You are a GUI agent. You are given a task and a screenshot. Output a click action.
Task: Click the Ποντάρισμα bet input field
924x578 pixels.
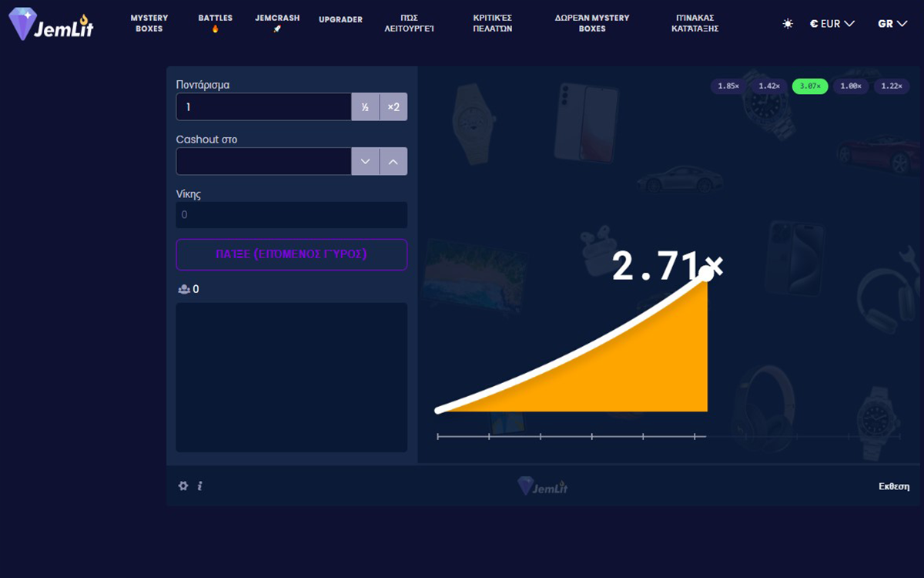coord(263,107)
